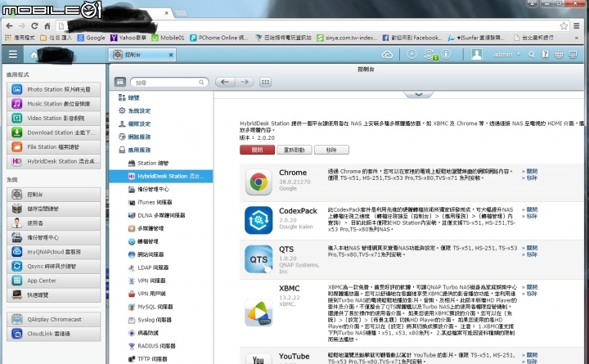Go back with the control panel left arrow
This screenshot has height=364, width=589.
[225, 82]
